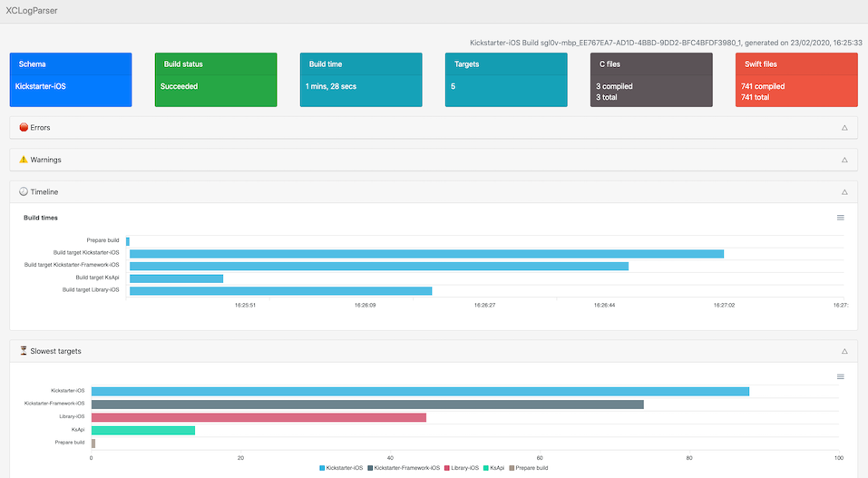Toggle the KsApi legend entry
Image resolution: width=868 pixels, height=478 pixels.
[493, 468]
